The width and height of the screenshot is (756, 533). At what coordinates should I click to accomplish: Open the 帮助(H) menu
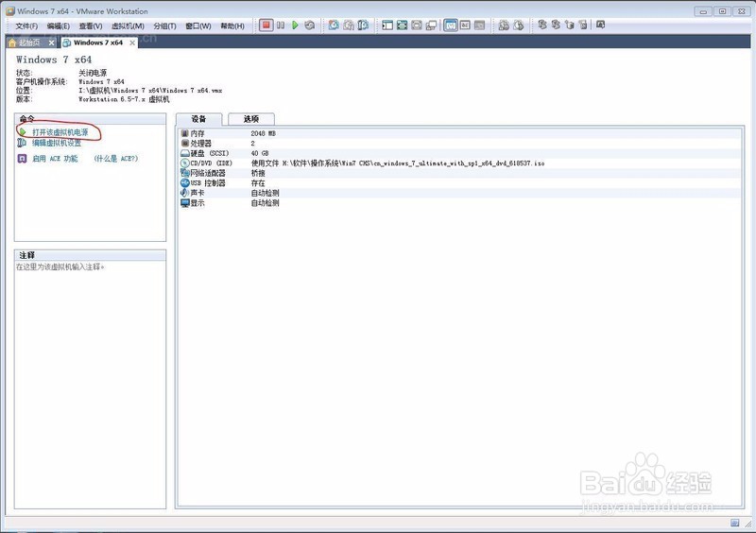pyautogui.click(x=232, y=26)
